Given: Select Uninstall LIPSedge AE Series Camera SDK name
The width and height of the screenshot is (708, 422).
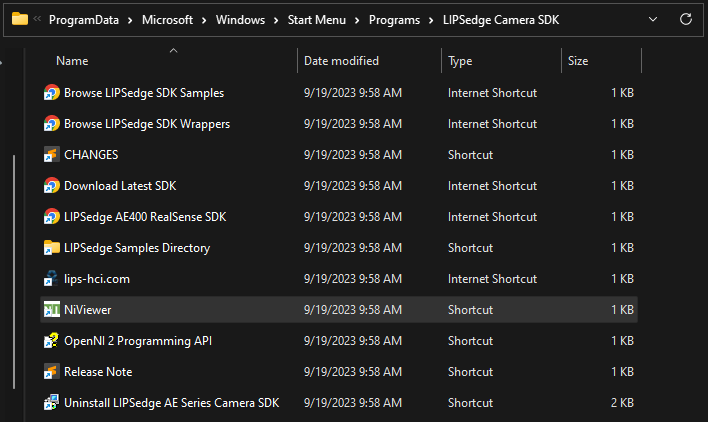Looking at the screenshot, I should (172, 403).
